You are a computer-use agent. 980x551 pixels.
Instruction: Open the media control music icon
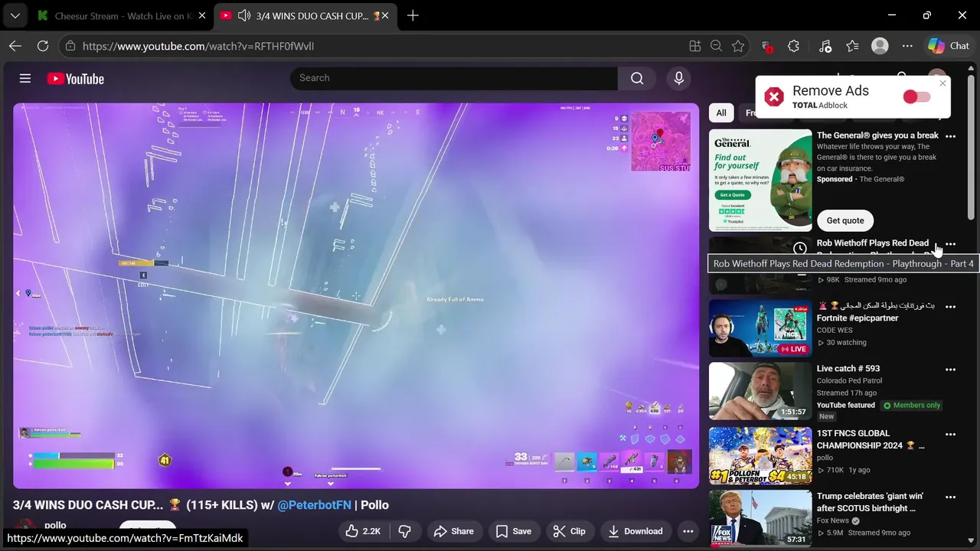[x=825, y=46]
